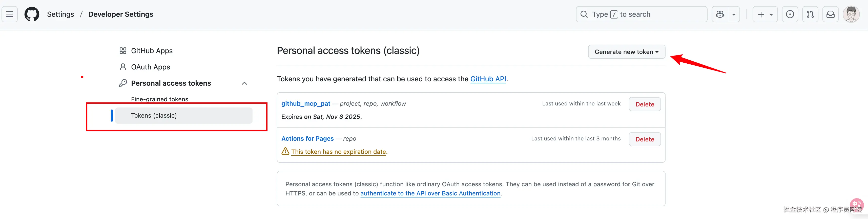Click the GitHub logo
This screenshot has height=219, width=868.
coord(32,14)
